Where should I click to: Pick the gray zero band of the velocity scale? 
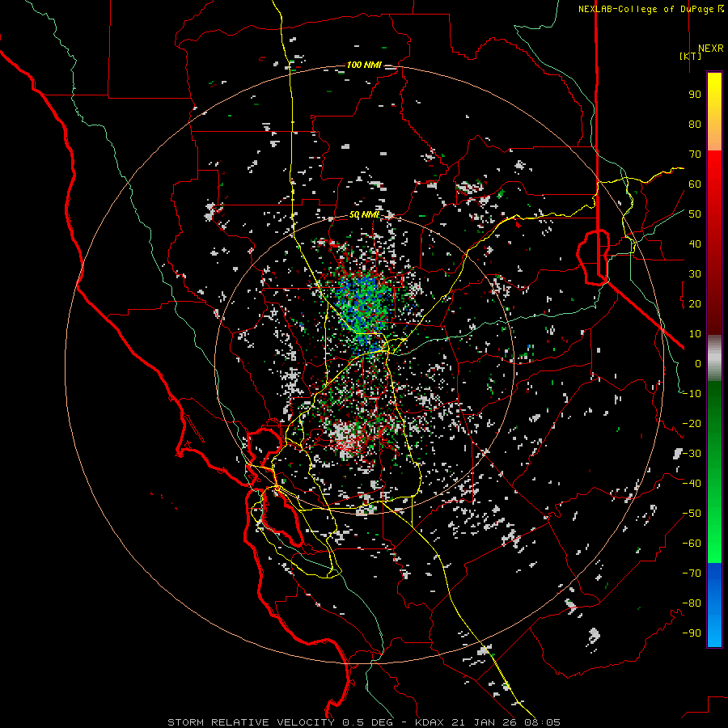pos(714,358)
